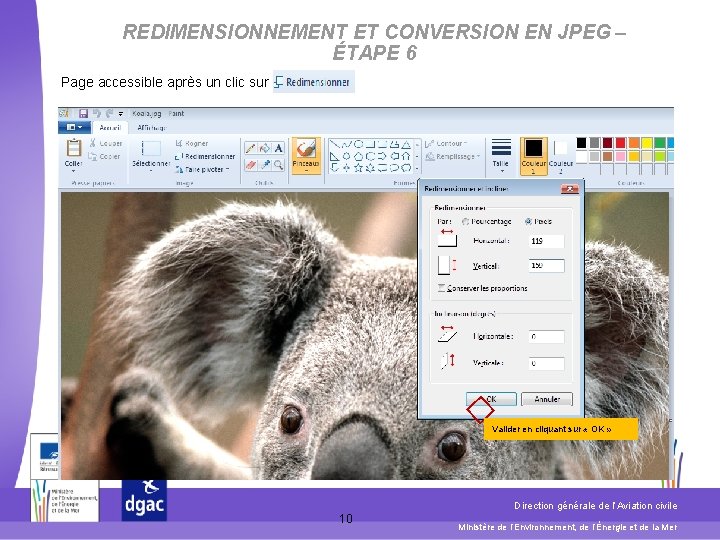Toggle the Conserver les proportions checkbox
The width and height of the screenshot is (720, 540).
[441, 288]
